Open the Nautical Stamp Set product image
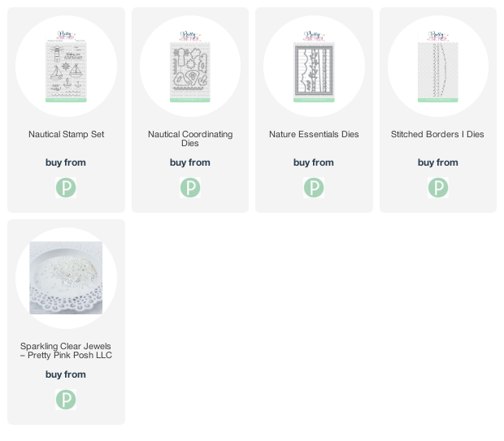This screenshot has width=504, height=441. pos(66,67)
